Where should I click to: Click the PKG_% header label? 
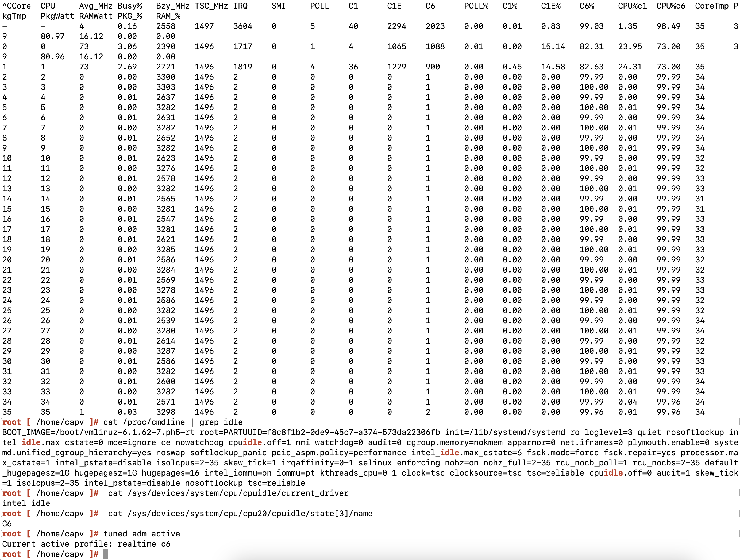coord(129,16)
